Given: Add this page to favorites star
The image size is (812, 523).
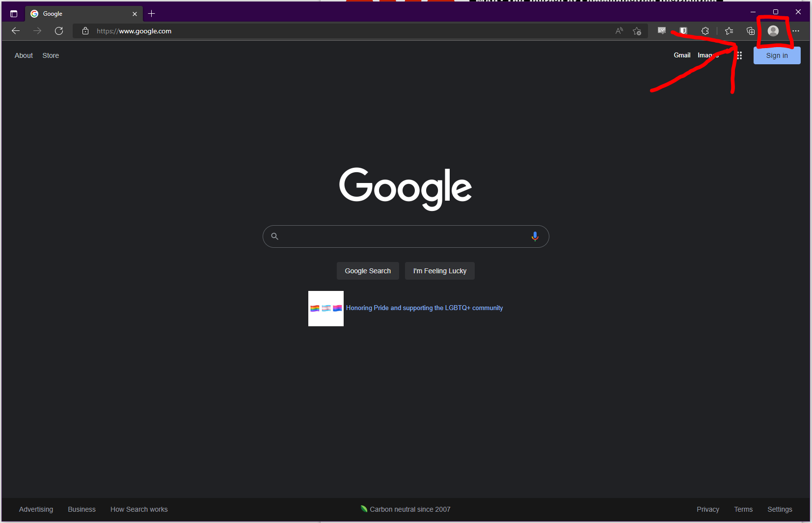Looking at the screenshot, I should [637, 31].
